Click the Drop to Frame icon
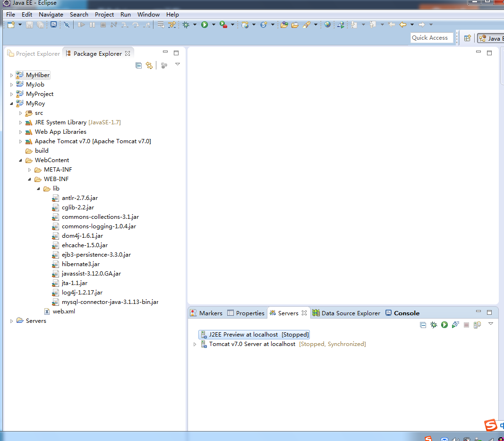This screenshot has height=441, width=504. [x=161, y=25]
